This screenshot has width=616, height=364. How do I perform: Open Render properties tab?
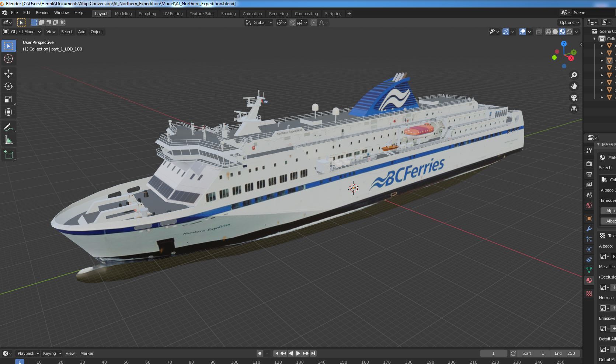click(x=589, y=164)
